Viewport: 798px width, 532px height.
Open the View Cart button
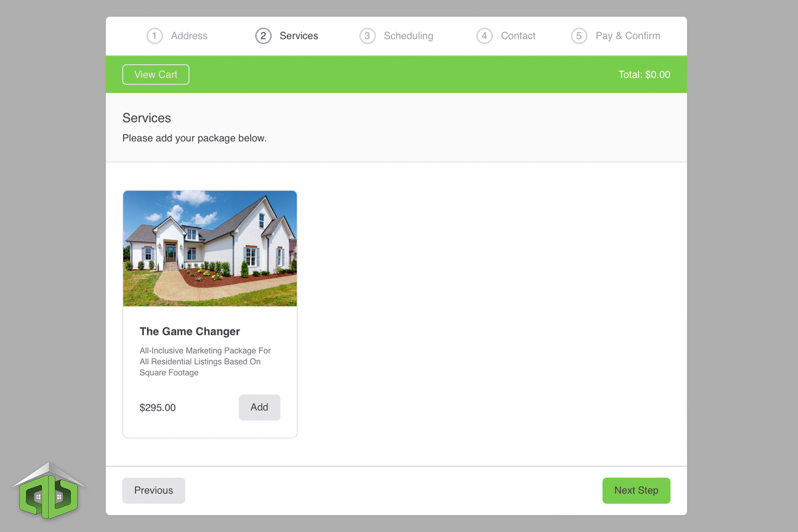[155, 74]
